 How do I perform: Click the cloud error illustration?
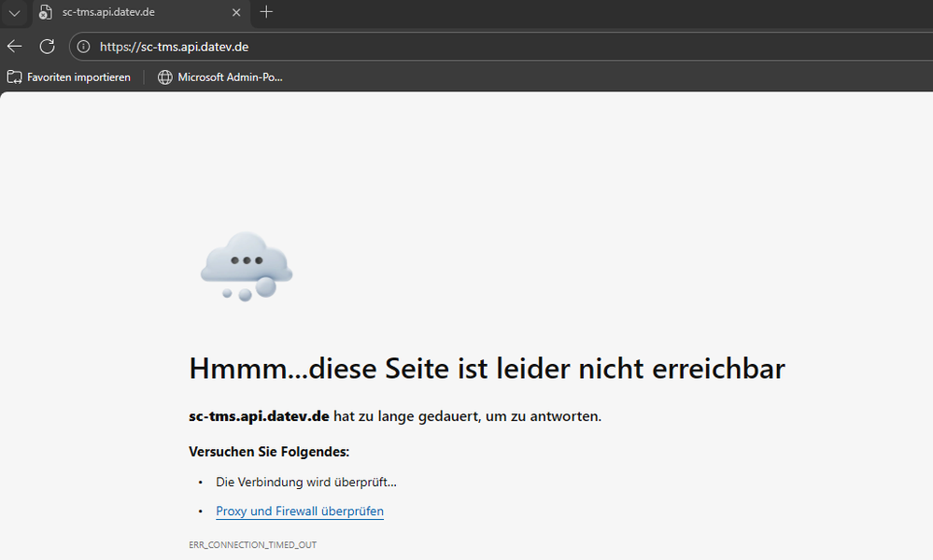(x=247, y=266)
